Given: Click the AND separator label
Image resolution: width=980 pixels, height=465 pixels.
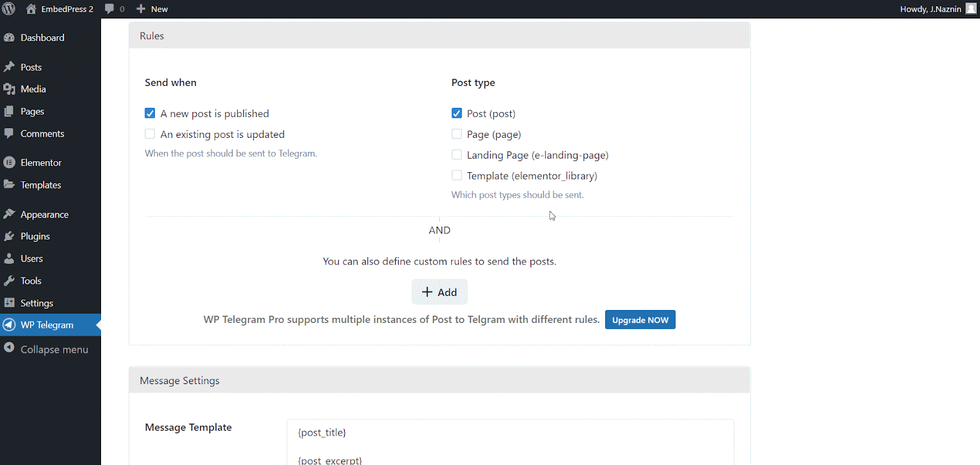Looking at the screenshot, I should pos(439,230).
